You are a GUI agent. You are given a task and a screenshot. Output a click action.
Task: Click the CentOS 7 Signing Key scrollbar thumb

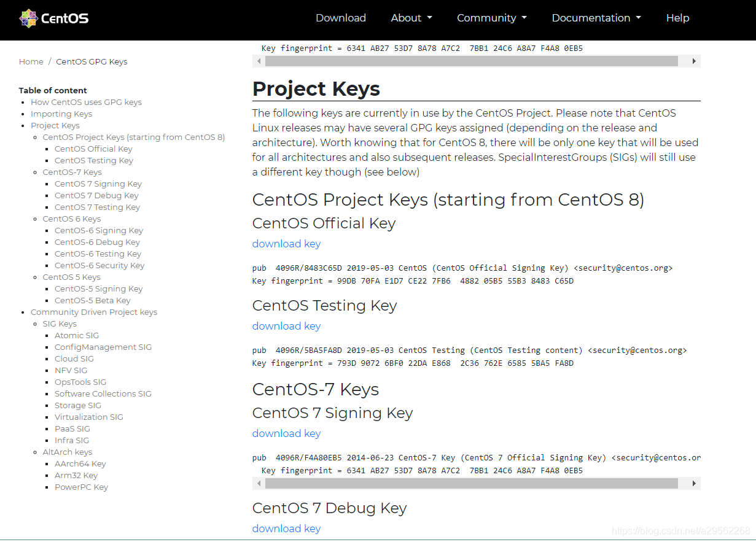[x=472, y=484]
